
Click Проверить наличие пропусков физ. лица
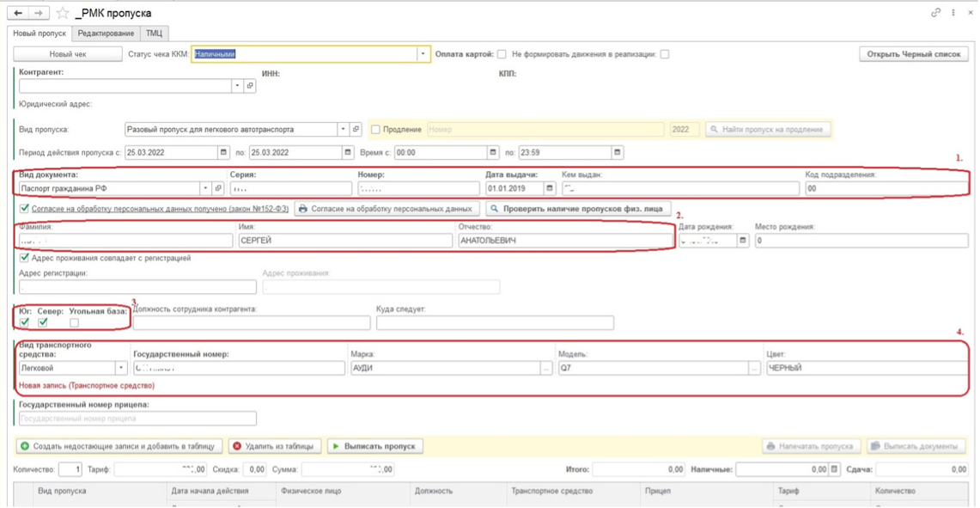coord(579,208)
